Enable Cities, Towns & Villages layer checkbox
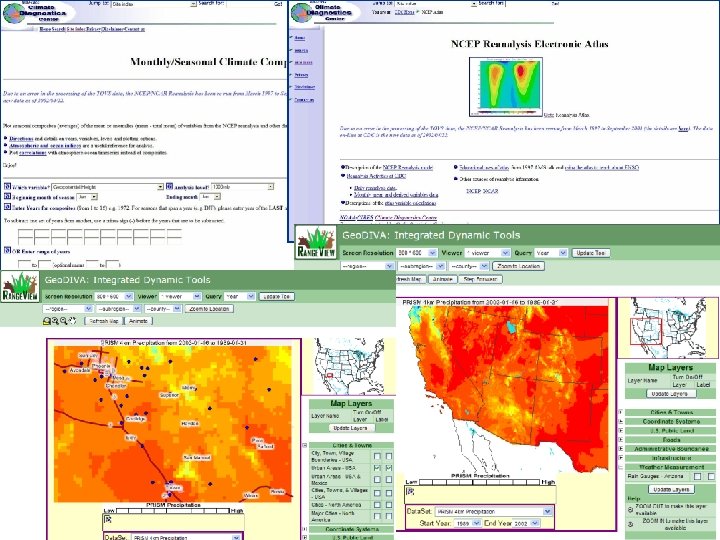This screenshot has height=540, width=720. [377, 493]
